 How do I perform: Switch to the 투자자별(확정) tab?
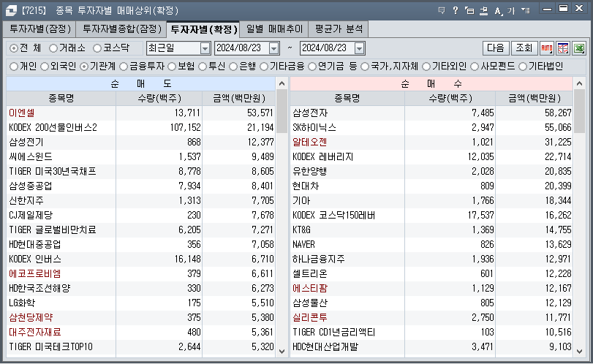point(203,29)
